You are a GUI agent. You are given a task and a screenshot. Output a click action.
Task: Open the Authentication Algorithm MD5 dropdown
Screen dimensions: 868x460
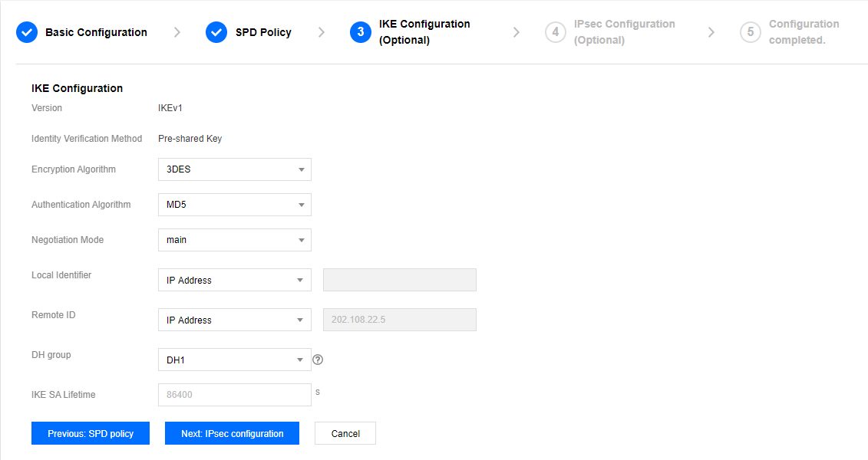(x=235, y=205)
